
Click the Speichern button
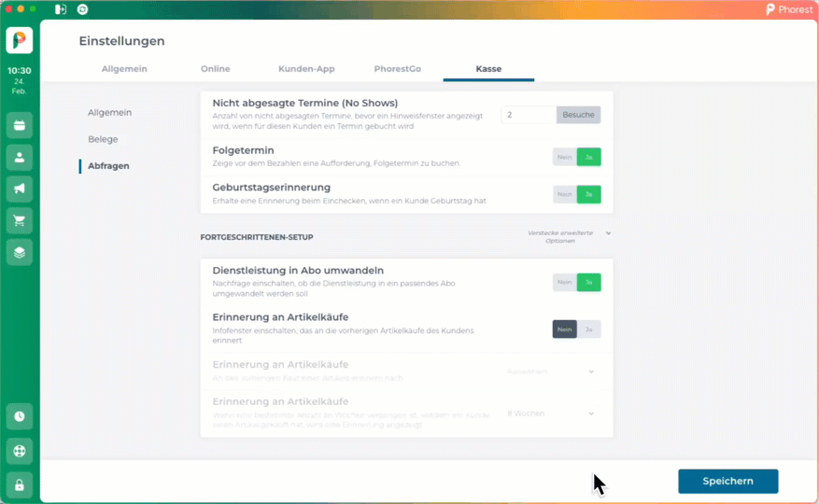point(727,481)
